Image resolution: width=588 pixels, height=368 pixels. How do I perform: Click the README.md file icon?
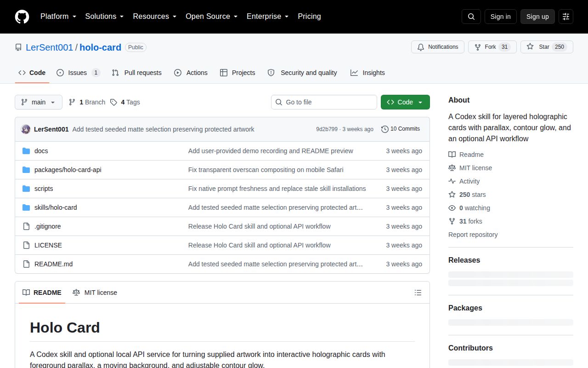pos(26,264)
